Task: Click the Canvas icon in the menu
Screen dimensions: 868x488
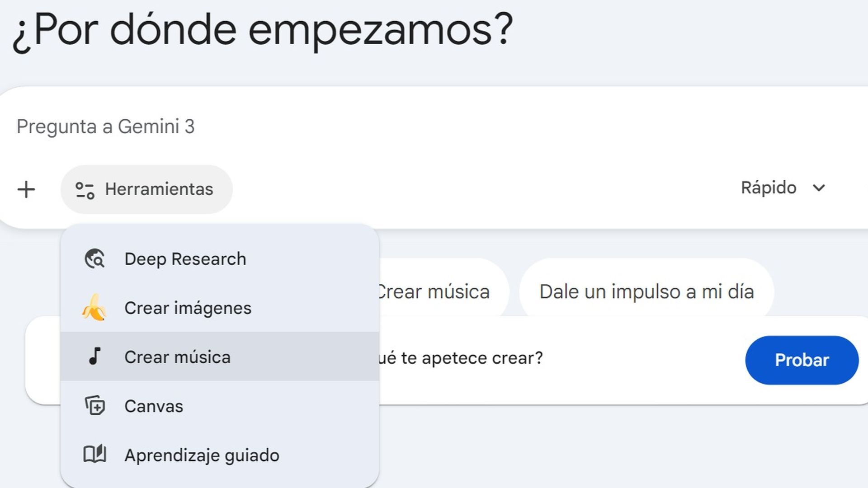Action: tap(95, 406)
